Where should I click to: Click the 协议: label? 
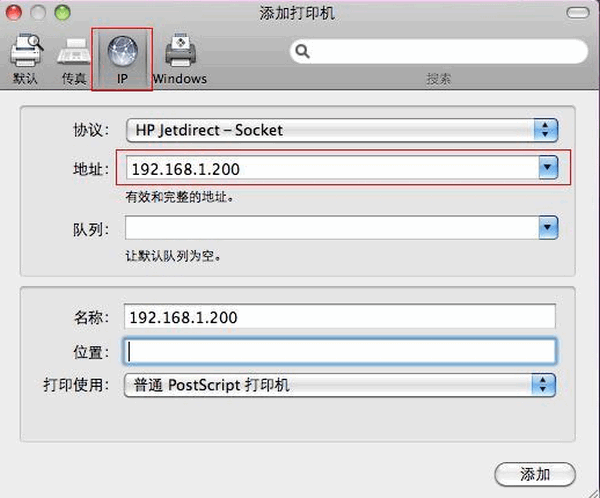[91, 130]
